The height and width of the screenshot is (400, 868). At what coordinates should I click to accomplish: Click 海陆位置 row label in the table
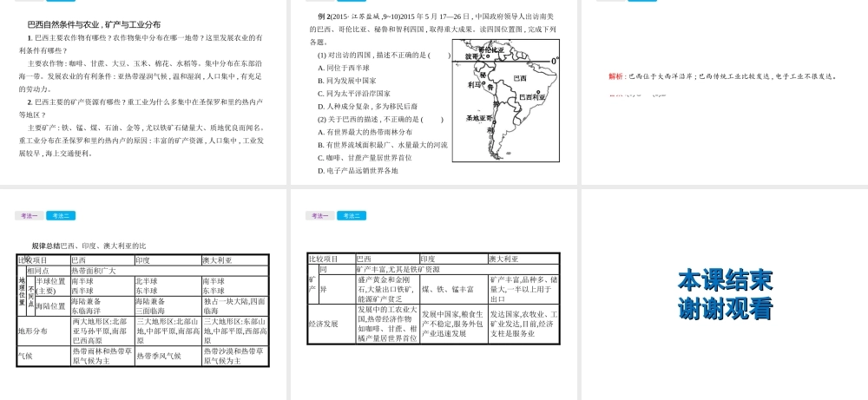point(53,306)
